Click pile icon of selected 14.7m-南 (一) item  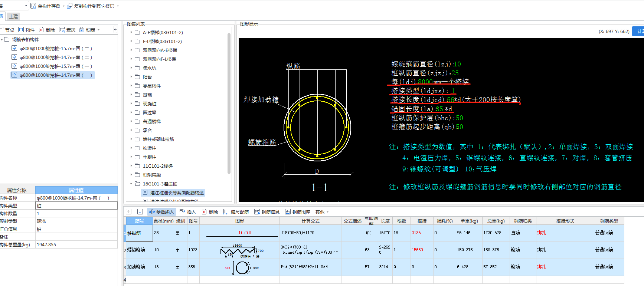coord(14,75)
